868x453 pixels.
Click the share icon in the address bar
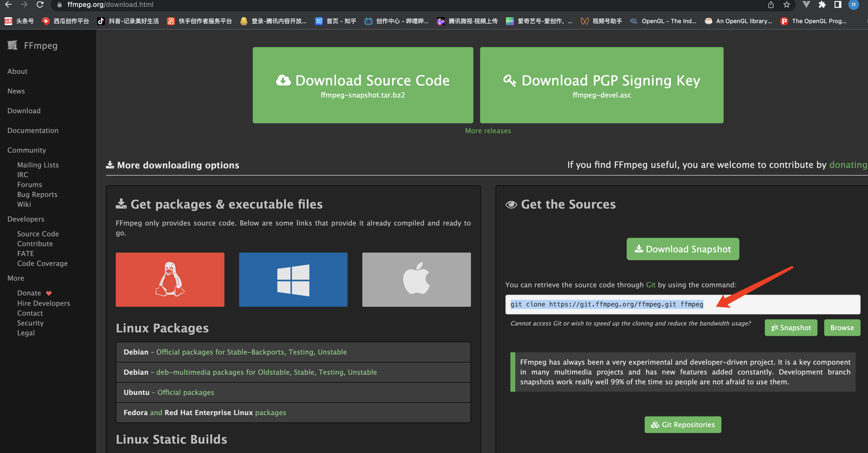tap(771, 4)
